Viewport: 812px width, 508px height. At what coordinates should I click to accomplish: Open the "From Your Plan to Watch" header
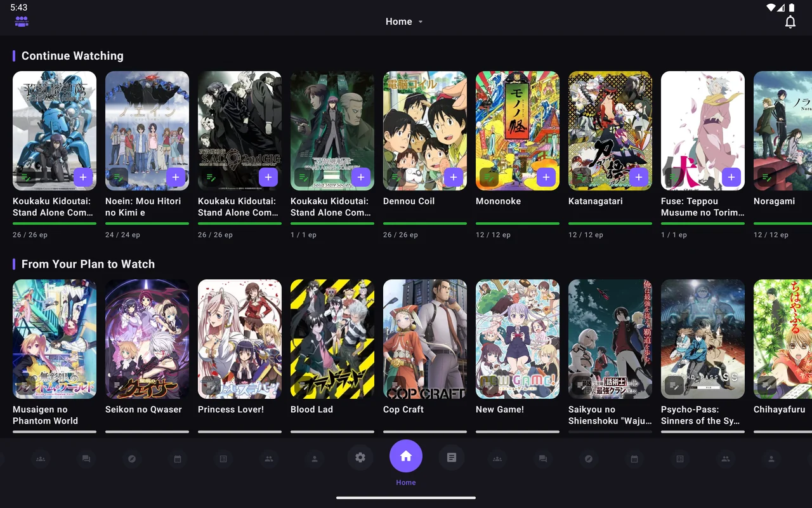88,264
